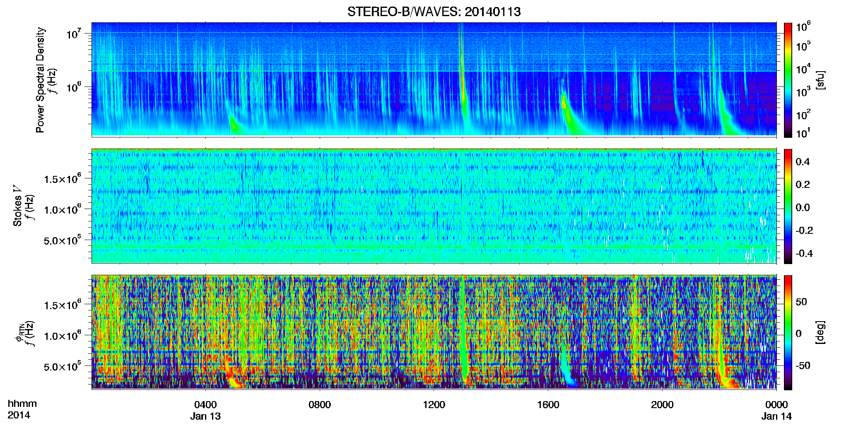The image size is (868, 447).
Task: Click the 0.0 Stokes V color bar tick
Action: coord(803,207)
